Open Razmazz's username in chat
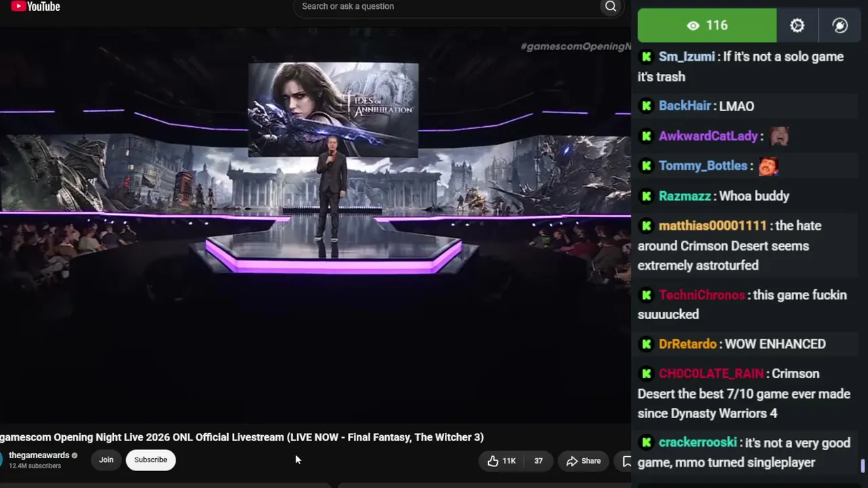This screenshot has height=488, width=868. (685, 196)
